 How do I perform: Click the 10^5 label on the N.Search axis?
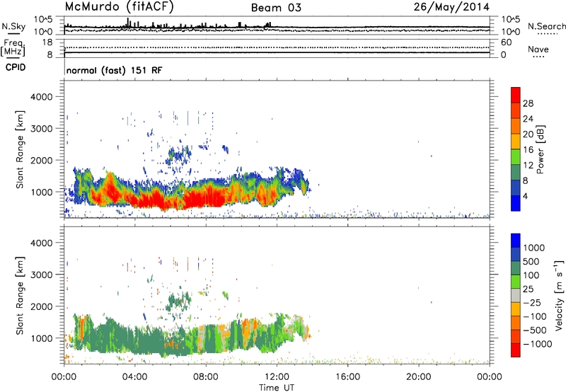(x=511, y=20)
